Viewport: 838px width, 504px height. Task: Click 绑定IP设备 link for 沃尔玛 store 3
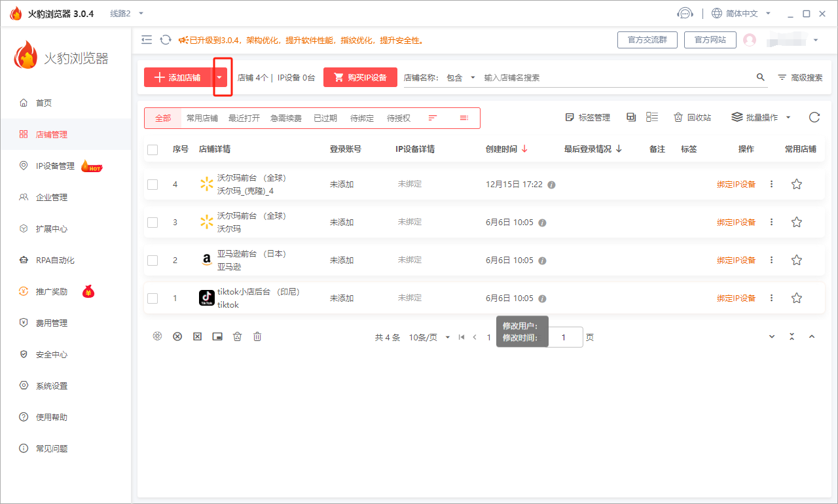click(x=736, y=223)
